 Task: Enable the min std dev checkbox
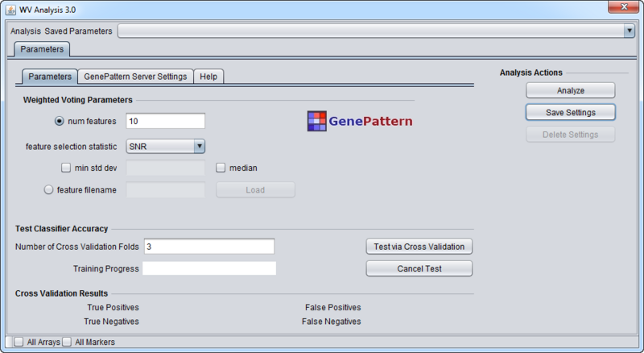point(66,168)
